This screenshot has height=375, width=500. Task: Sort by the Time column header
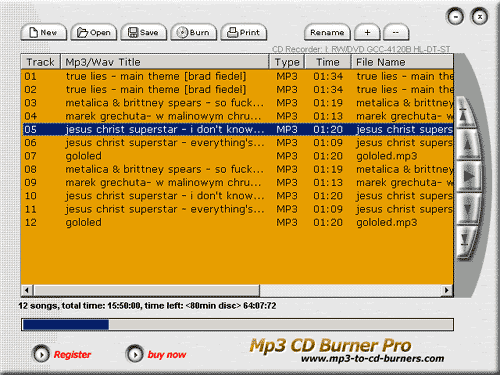coord(328,62)
